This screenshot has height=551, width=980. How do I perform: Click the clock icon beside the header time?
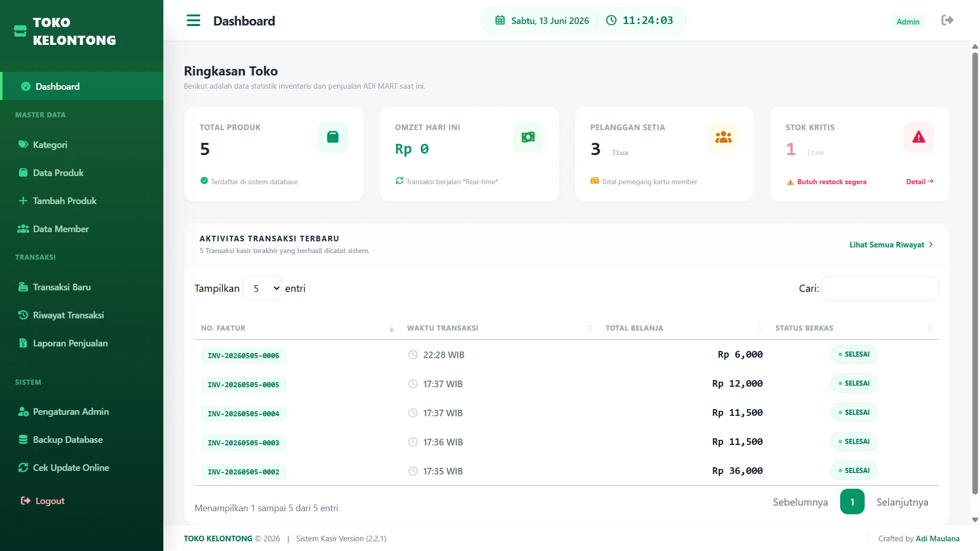click(611, 20)
